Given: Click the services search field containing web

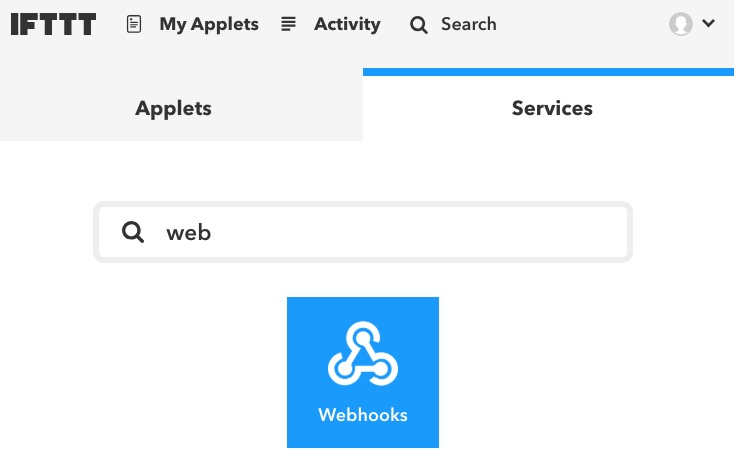Looking at the screenshot, I should pyautogui.click(x=363, y=232).
